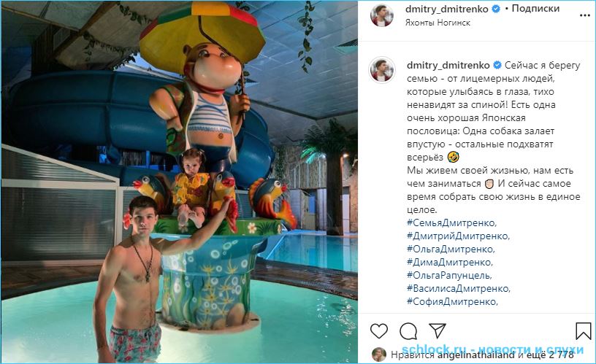596x364 pixels.
Task: Click small liker avatar near likes
Action: [x=378, y=355]
